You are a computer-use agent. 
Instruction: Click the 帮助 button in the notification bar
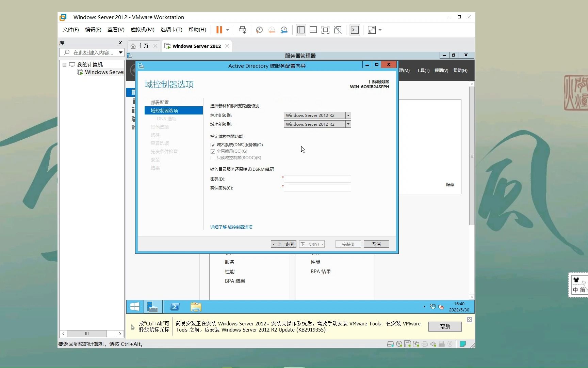click(445, 326)
